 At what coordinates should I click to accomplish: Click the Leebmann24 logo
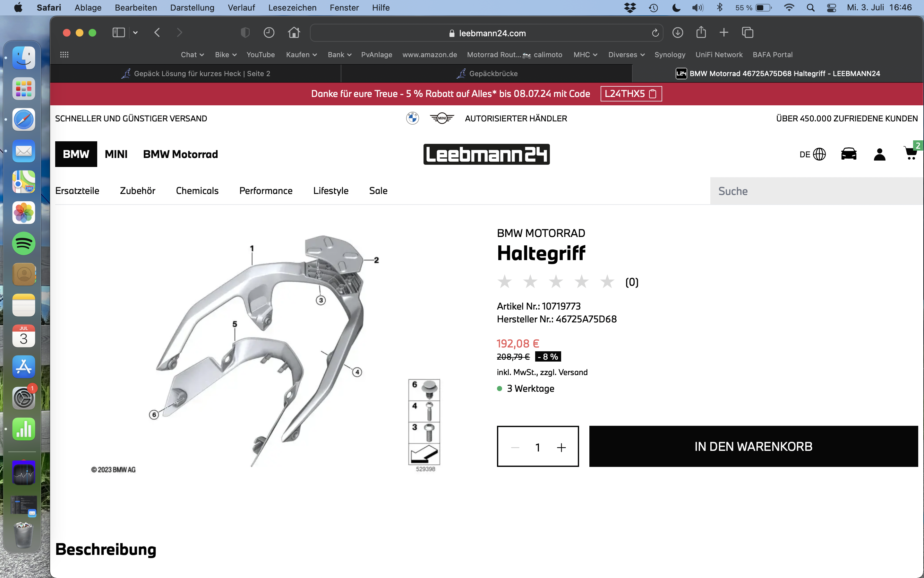[x=486, y=154]
